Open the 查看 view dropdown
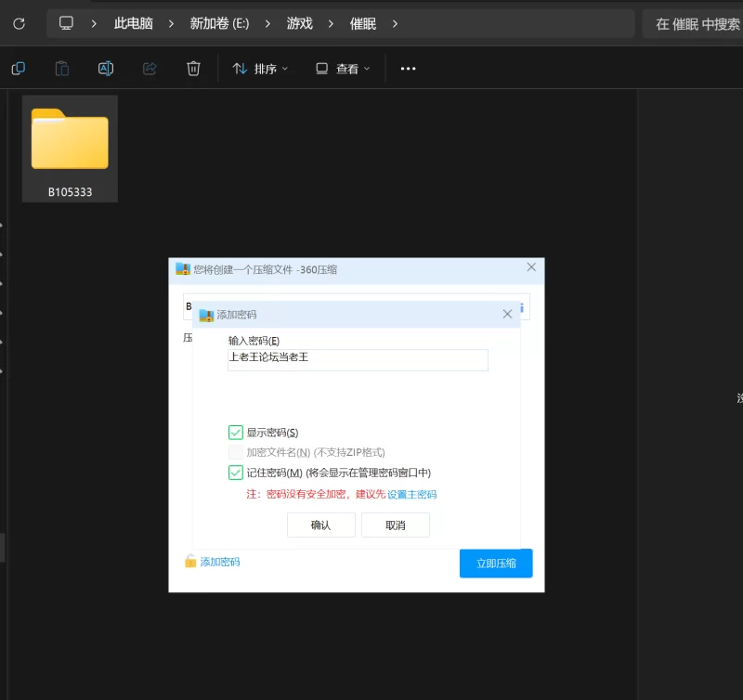 [x=343, y=69]
